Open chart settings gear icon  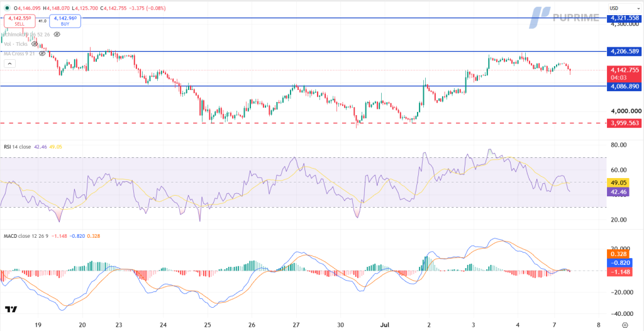coord(625,324)
